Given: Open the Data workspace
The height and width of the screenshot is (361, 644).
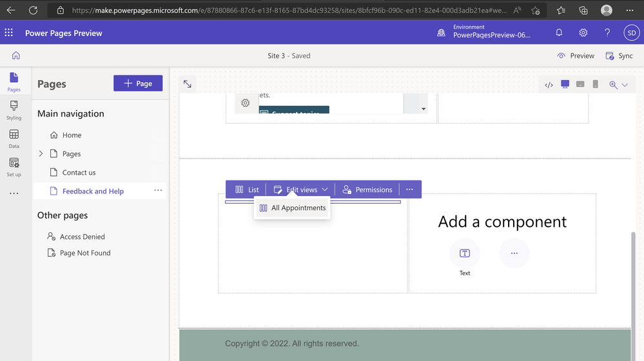Looking at the screenshot, I should [14, 139].
